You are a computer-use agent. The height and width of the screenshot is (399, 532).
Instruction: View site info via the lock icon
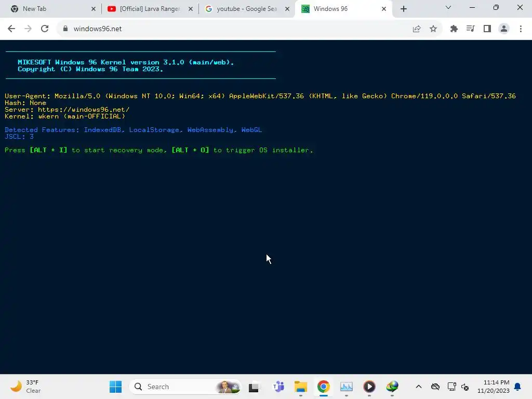pos(65,29)
